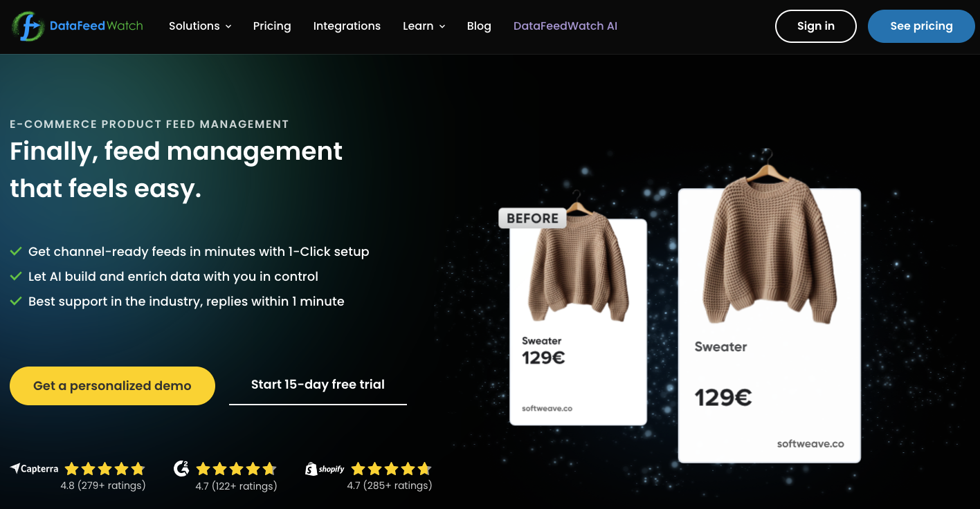Click the See pricing button

[921, 26]
